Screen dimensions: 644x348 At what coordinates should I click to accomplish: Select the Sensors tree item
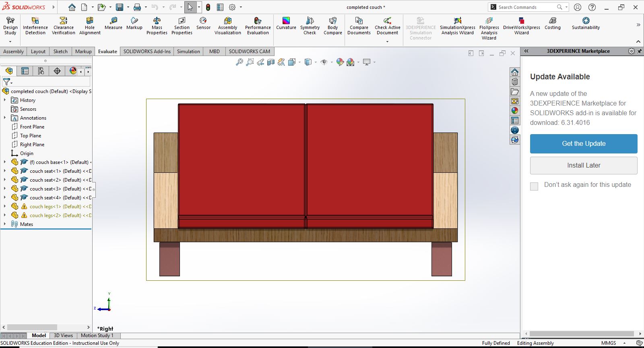28,109
